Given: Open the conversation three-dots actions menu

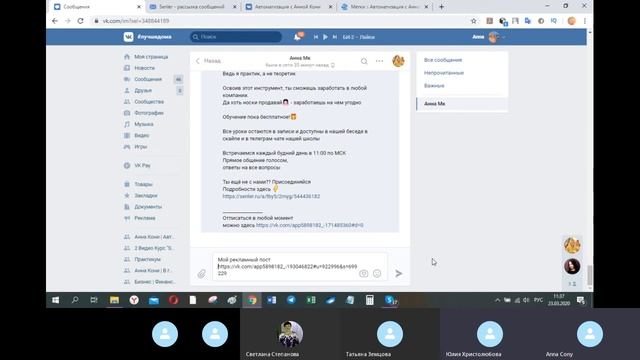Looking at the screenshot, I should 380,61.
